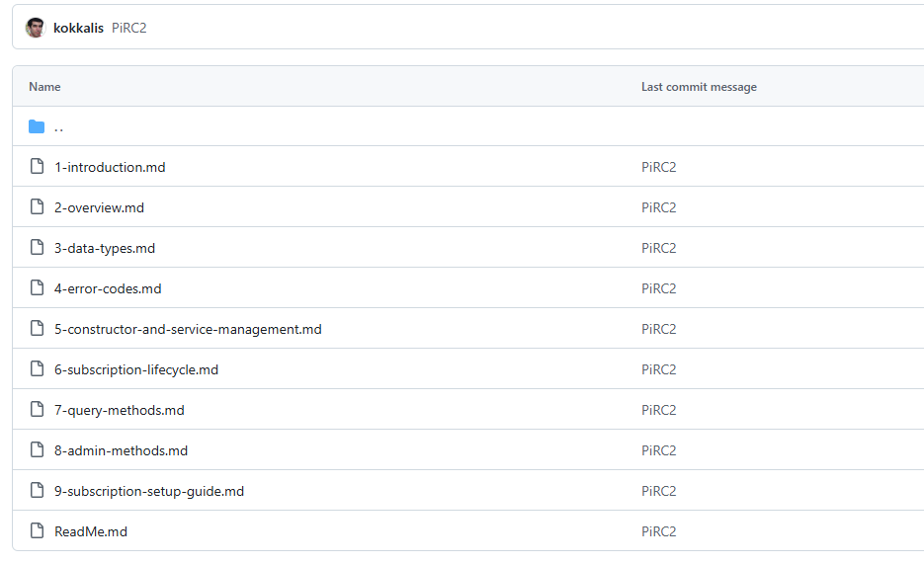Click the Name column header
The image size is (924, 564).
(44, 87)
